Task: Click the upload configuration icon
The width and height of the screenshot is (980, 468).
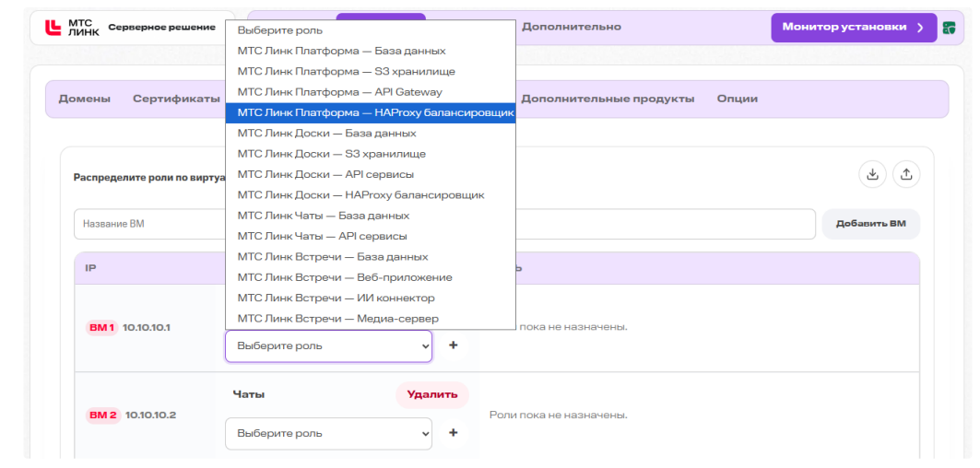Action: coord(906,174)
